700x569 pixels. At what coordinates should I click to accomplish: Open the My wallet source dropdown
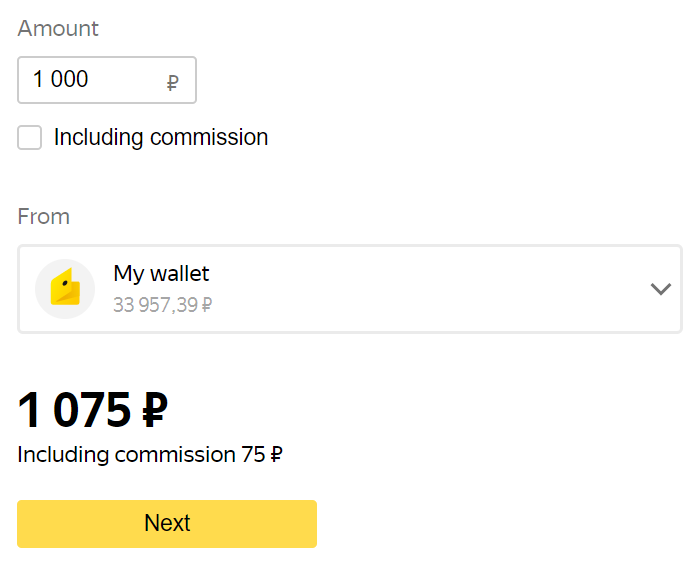point(350,289)
